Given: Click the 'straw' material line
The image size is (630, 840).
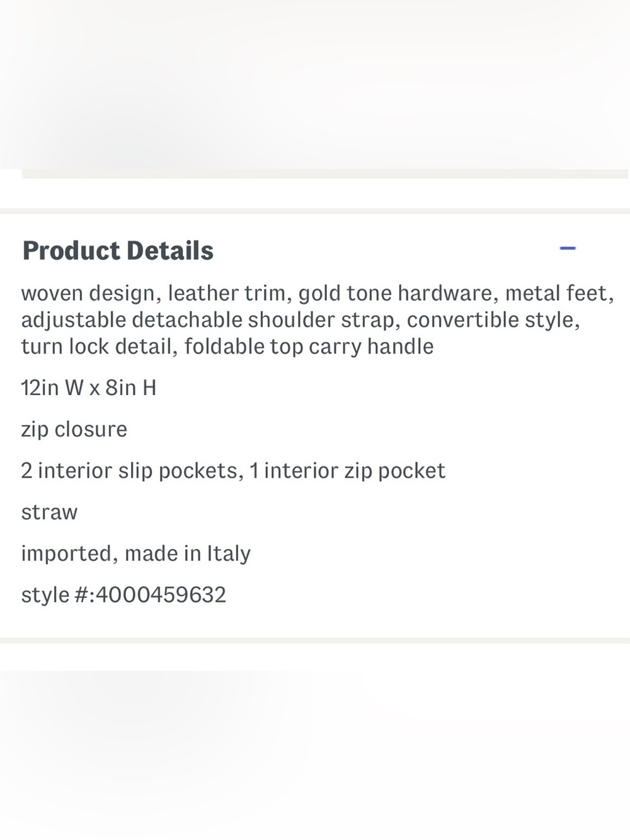Looking at the screenshot, I should (49, 512).
